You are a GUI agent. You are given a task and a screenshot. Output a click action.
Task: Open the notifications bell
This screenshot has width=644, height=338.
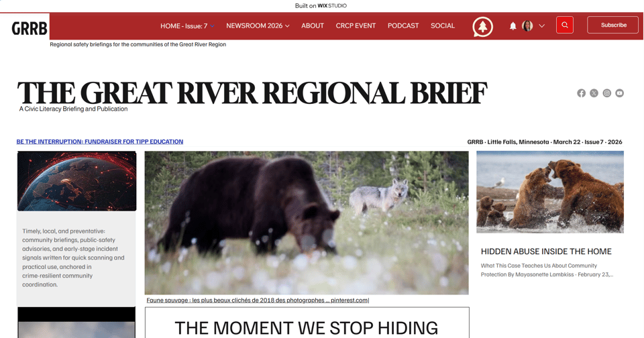point(513,26)
